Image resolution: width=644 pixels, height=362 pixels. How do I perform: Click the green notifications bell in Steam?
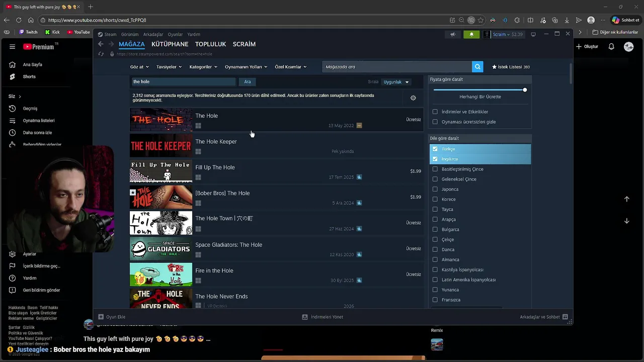tap(471, 34)
